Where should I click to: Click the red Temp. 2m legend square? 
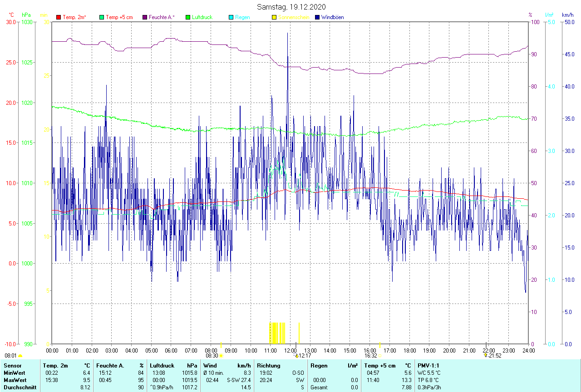click(59, 17)
